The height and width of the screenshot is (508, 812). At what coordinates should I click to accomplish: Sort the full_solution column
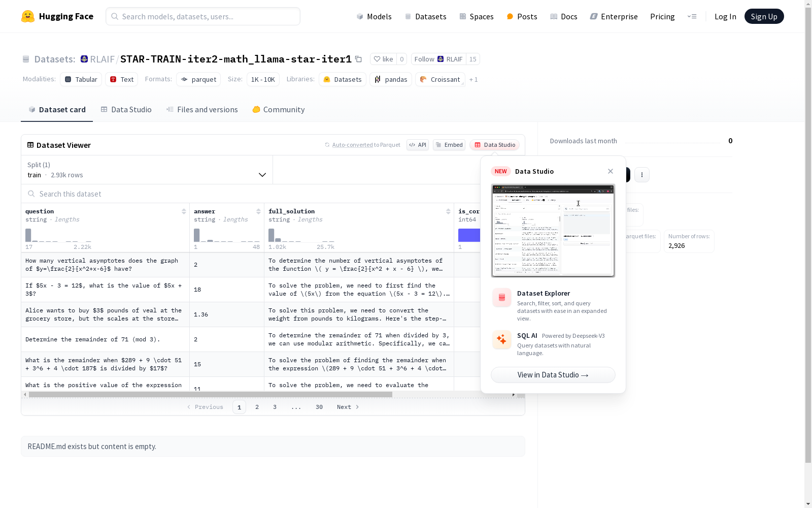pyautogui.click(x=448, y=211)
